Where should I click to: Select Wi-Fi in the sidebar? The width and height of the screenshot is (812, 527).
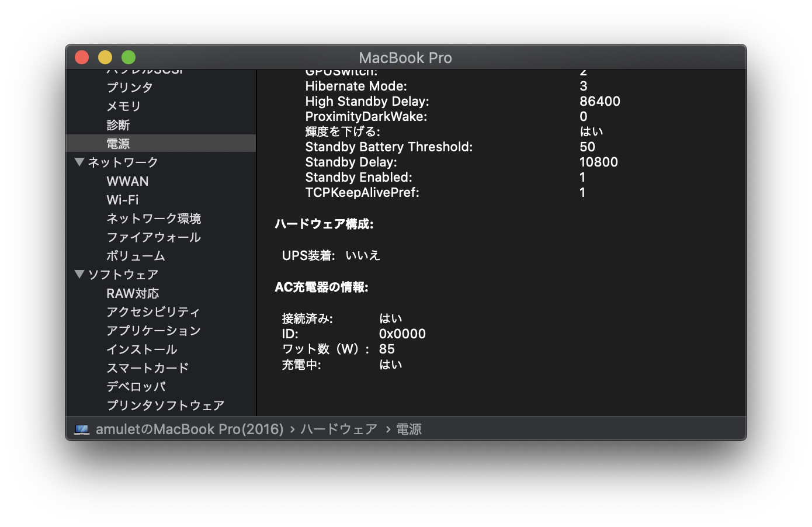tap(123, 200)
